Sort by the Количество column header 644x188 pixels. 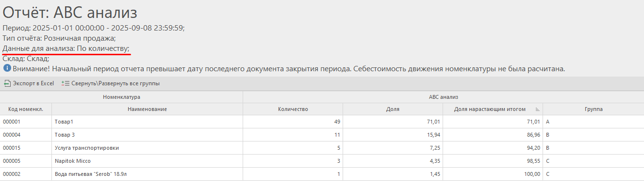293,109
